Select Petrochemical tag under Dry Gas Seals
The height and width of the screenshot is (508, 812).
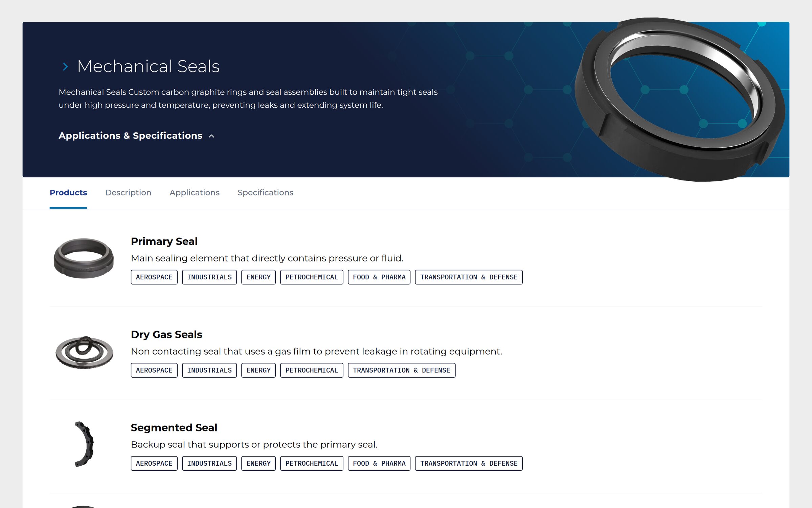(x=312, y=370)
